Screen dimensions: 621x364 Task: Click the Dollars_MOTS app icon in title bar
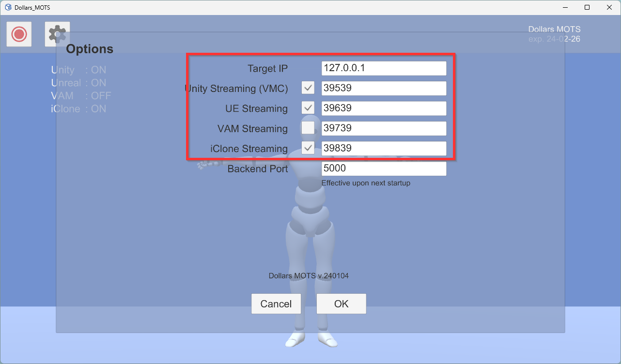coord(8,8)
